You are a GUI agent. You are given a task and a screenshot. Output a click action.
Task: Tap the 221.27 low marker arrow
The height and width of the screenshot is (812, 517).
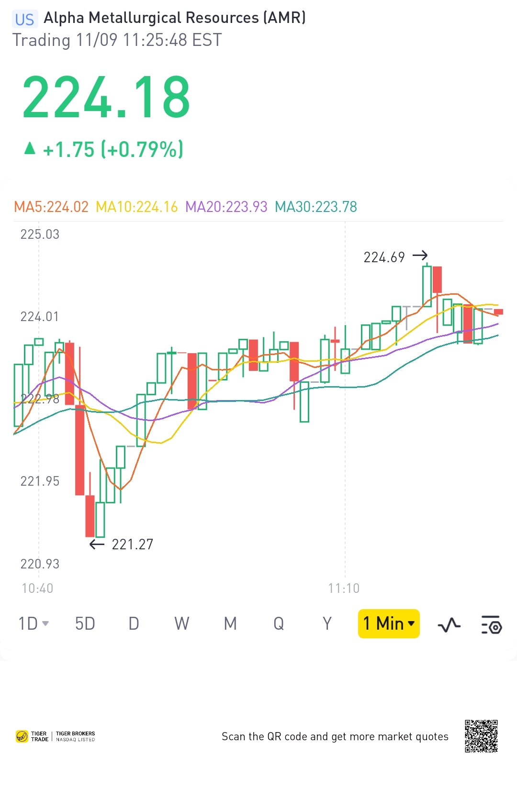[x=97, y=544]
